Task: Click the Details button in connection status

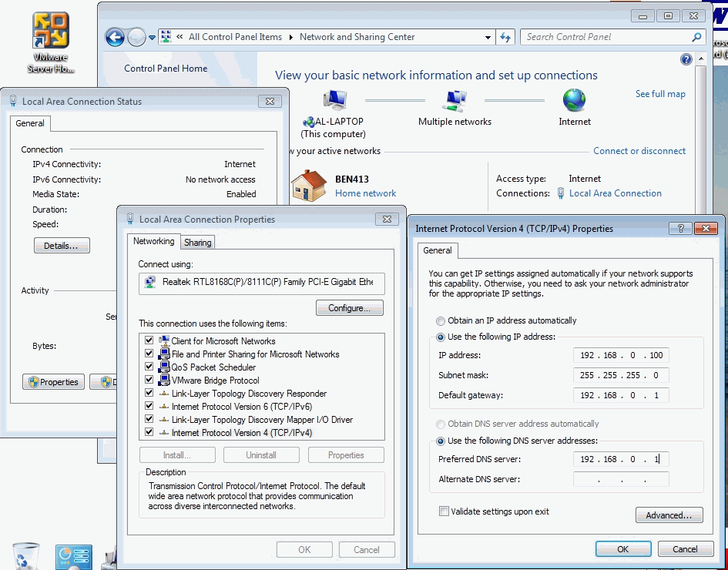Action: [61, 245]
